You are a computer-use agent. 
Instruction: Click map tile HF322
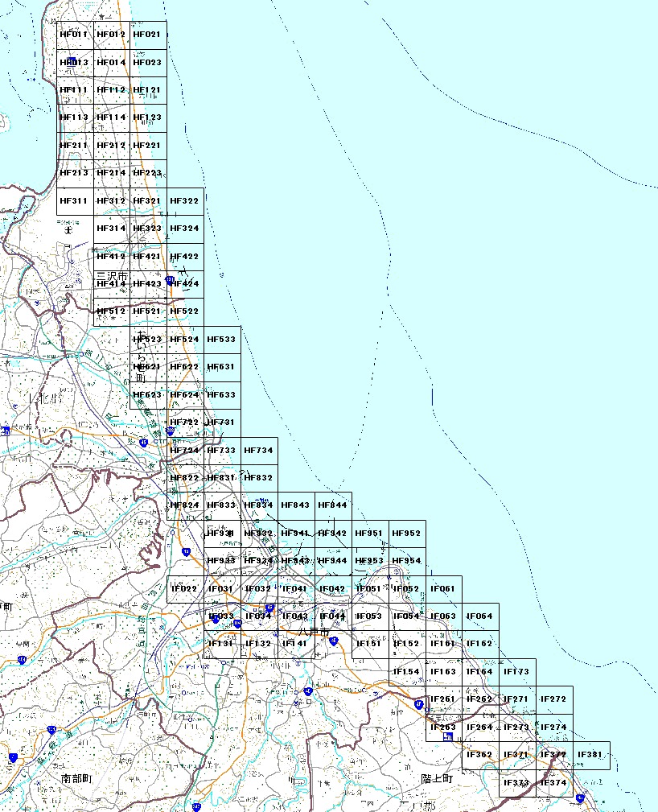pyautogui.click(x=185, y=201)
